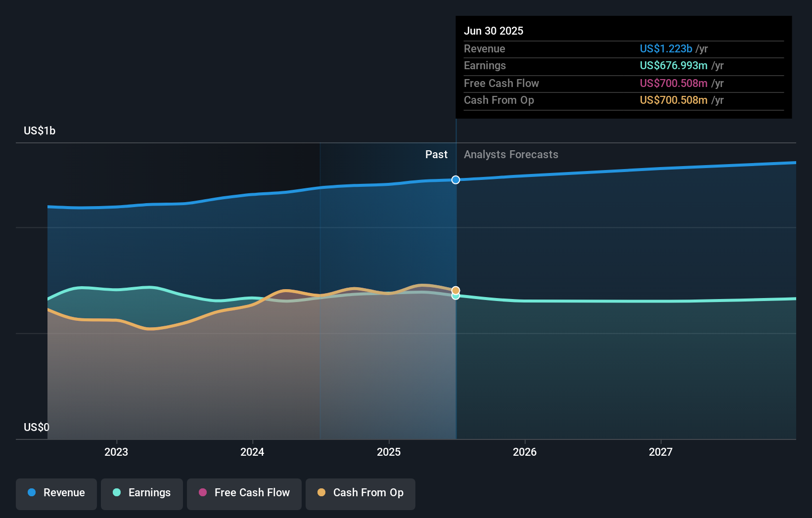Select the Revenue data point marker on blue line
Image resolution: width=812 pixels, height=518 pixels.
coord(456,180)
